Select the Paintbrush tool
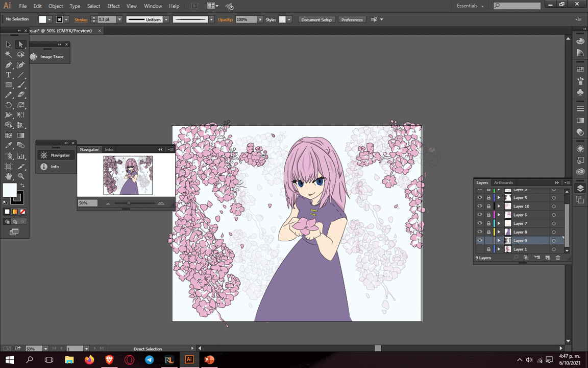 (20, 85)
